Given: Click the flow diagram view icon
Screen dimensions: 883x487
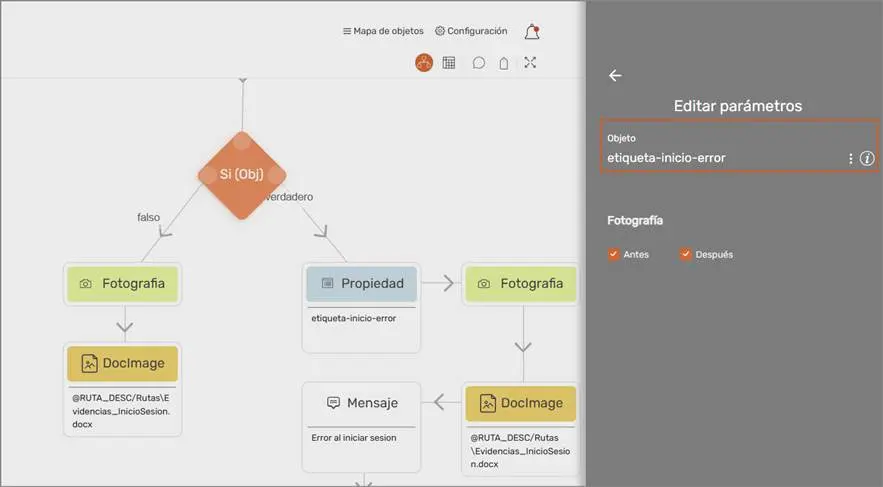Looking at the screenshot, I should pos(424,63).
